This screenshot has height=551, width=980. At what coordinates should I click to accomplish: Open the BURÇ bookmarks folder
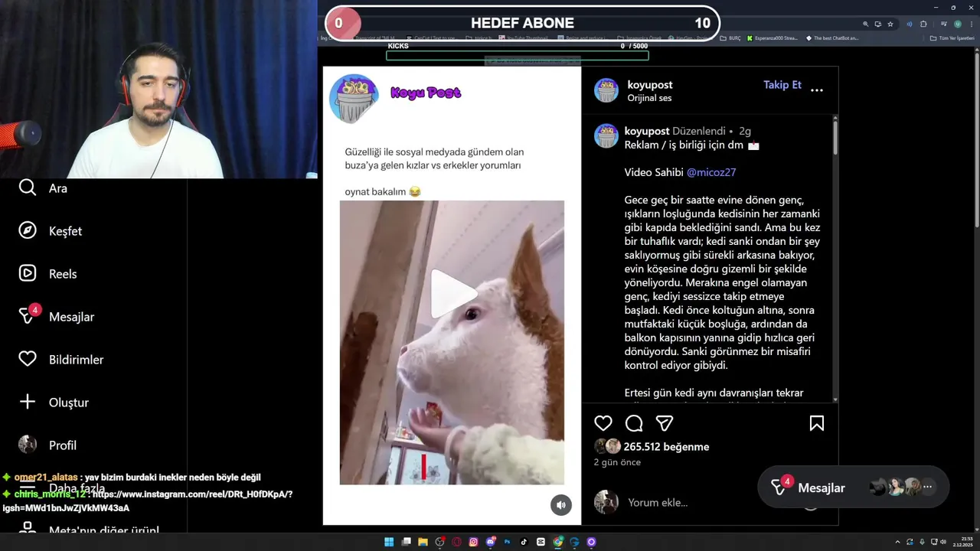tap(730, 37)
